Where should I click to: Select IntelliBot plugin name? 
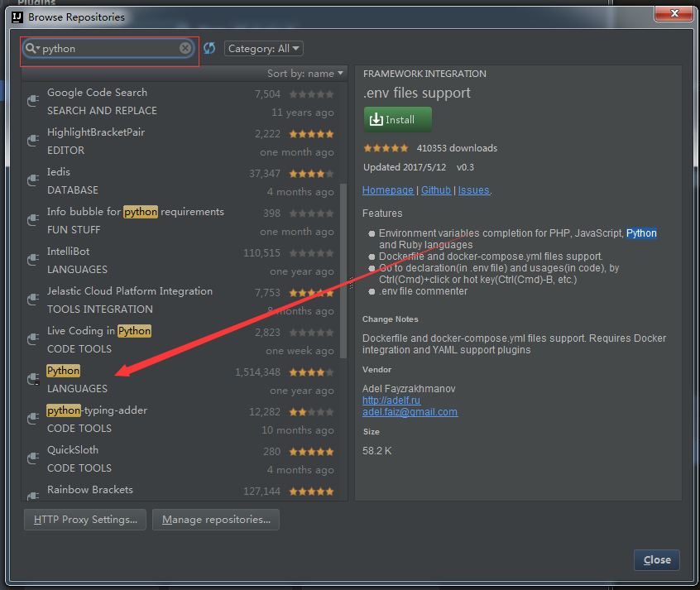[x=69, y=252]
